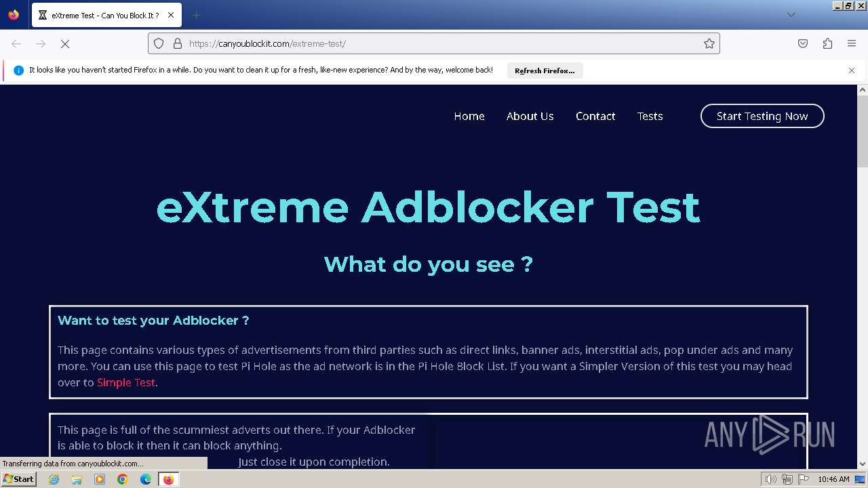
Task: Click the Firefox logo icon in the tab bar
Action: (x=14, y=15)
